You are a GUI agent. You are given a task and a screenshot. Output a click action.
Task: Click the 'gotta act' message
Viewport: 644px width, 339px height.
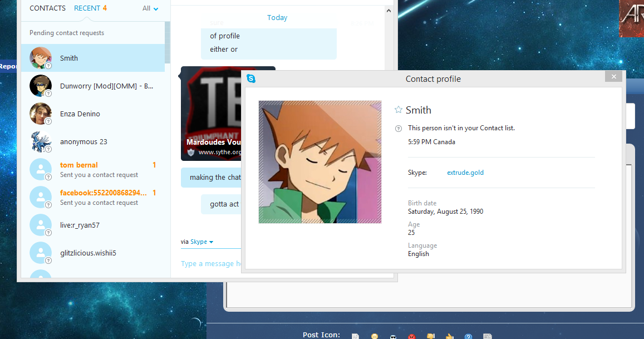(x=221, y=204)
